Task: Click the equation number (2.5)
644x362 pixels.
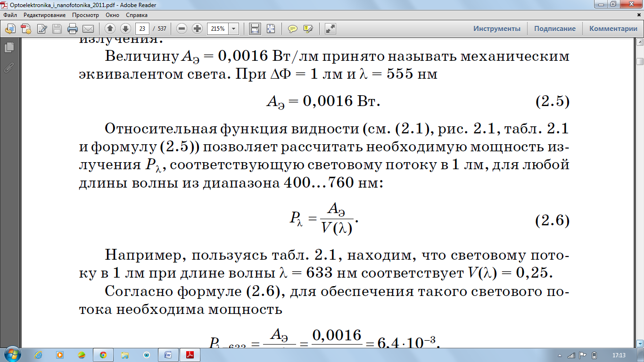Action: (x=552, y=101)
